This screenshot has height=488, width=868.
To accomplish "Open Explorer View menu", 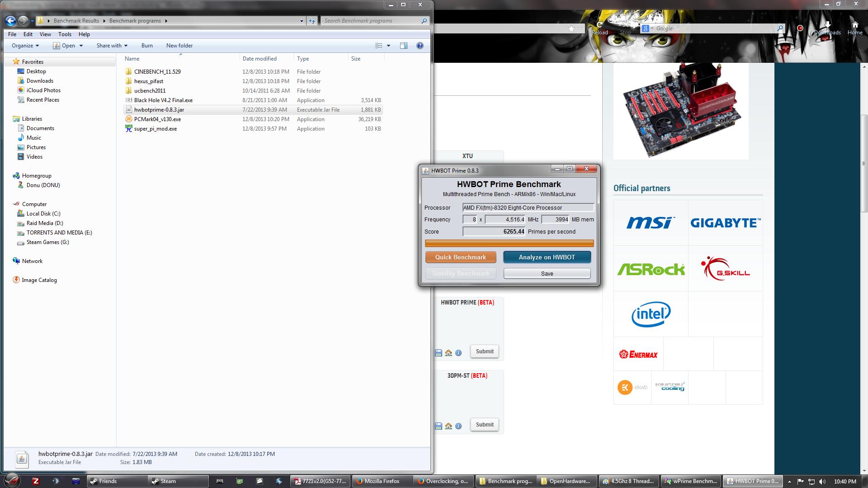I will pyautogui.click(x=45, y=34).
